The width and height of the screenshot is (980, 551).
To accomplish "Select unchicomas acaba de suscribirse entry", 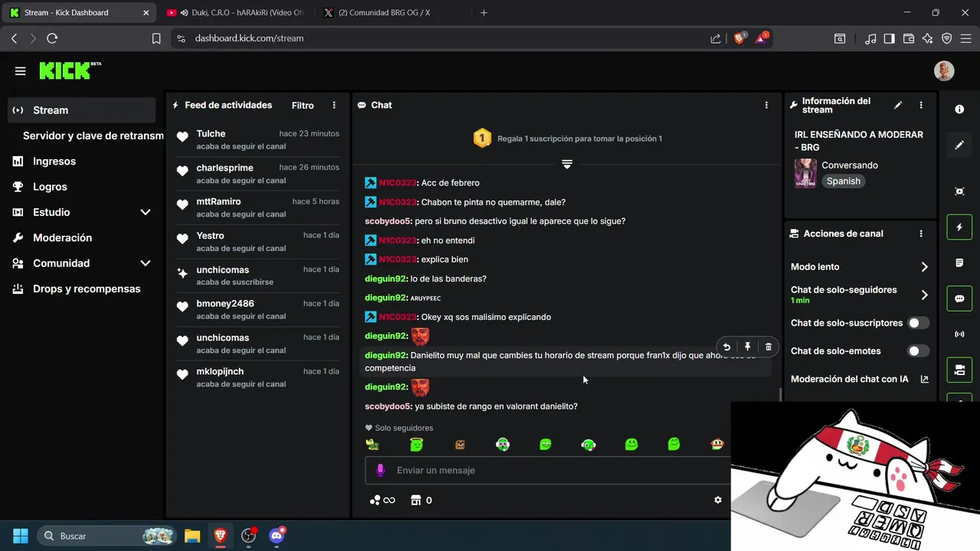I will tap(257, 275).
